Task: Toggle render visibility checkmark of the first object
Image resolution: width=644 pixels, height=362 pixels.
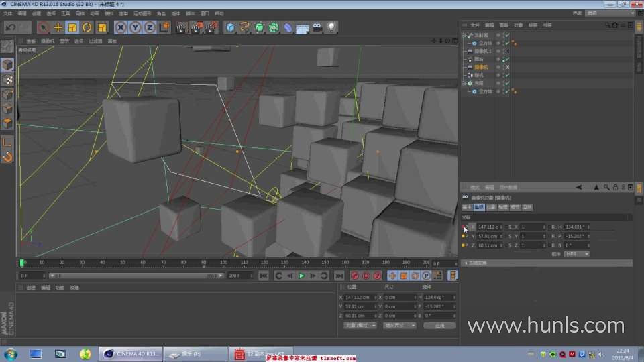Action: click(507, 35)
